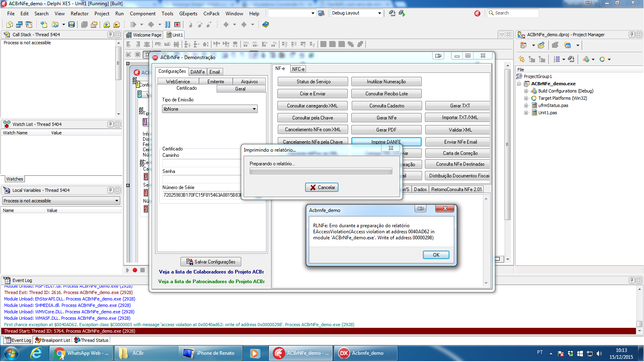Click the Remove file from project icon
Viewport: 644px width, 362px height.
pyautogui.click(x=117, y=25)
